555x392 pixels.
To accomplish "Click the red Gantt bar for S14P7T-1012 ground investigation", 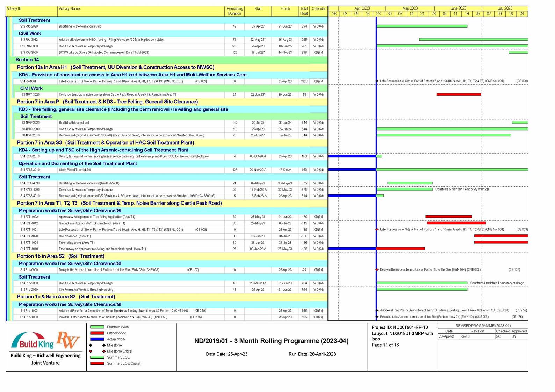I will [456, 223].
